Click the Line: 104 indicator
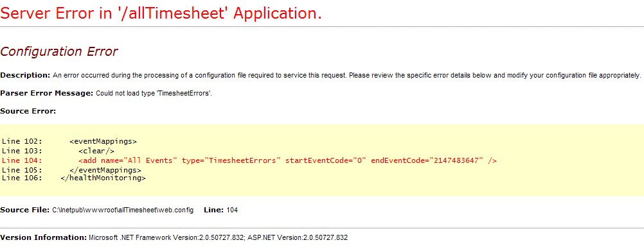Screen dimensions: 644x247 click(220, 210)
